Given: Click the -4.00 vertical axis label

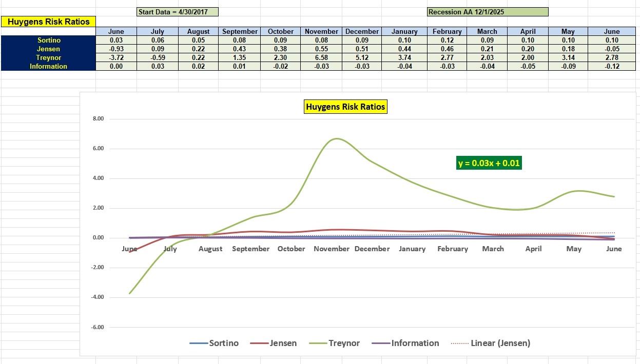Looking at the screenshot, I should pos(97,297).
